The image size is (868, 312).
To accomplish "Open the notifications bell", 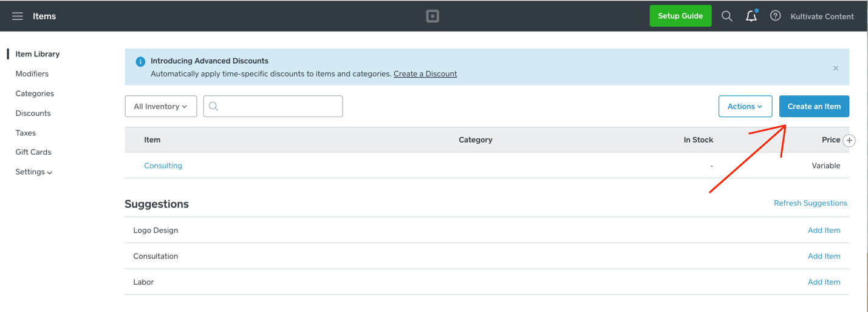I will pyautogui.click(x=751, y=16).
